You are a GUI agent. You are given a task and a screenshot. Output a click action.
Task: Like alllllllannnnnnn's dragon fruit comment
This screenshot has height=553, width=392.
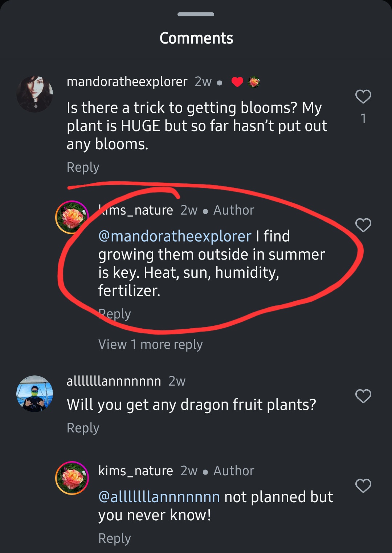coord(363,396)
